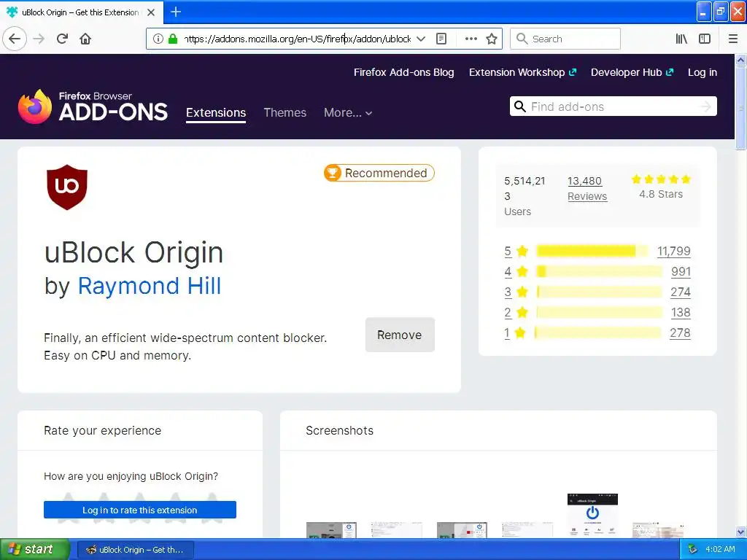This screenshot has width=747, height=560.
Task: Toggle reader view icon in address bar
Action: click(441, 39)
